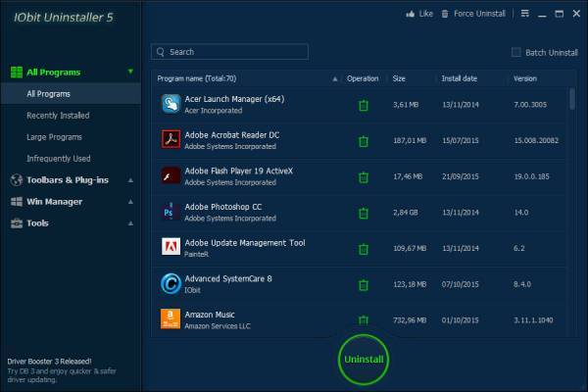The image size is (588, 392).
Task: Click the 15/07/2015 install date
Action: [x=461, y=141]
